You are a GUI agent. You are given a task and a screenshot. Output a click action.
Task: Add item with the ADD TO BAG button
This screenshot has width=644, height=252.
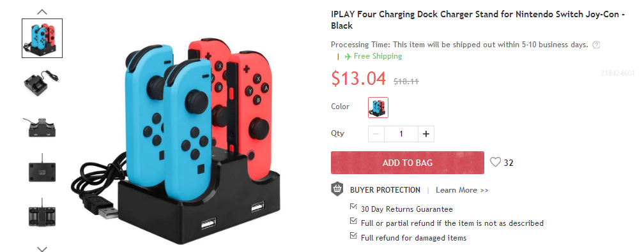[x=408, y=163]
